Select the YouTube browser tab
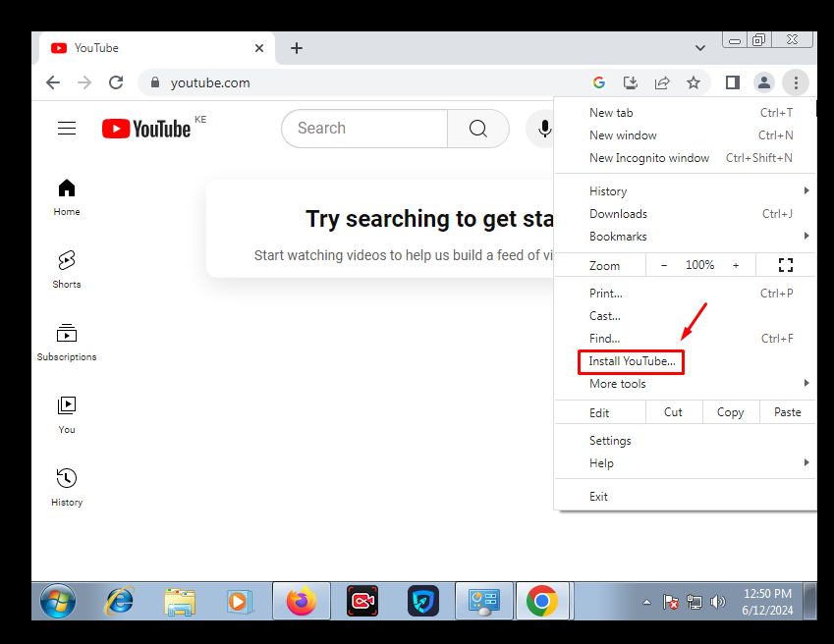Image resolution: width=834 pixels, height=644 pixels. 157,48
